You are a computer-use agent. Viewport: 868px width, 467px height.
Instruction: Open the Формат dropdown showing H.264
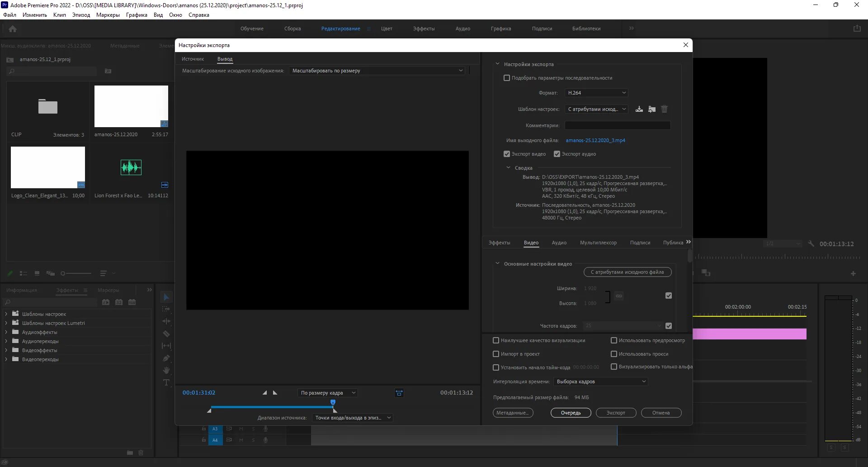coord(596,93)
